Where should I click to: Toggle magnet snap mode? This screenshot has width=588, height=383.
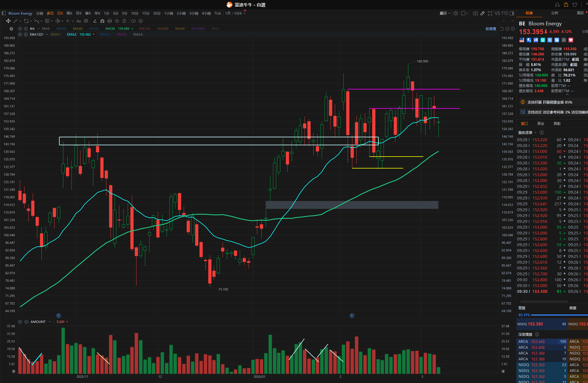click(102, 21)
